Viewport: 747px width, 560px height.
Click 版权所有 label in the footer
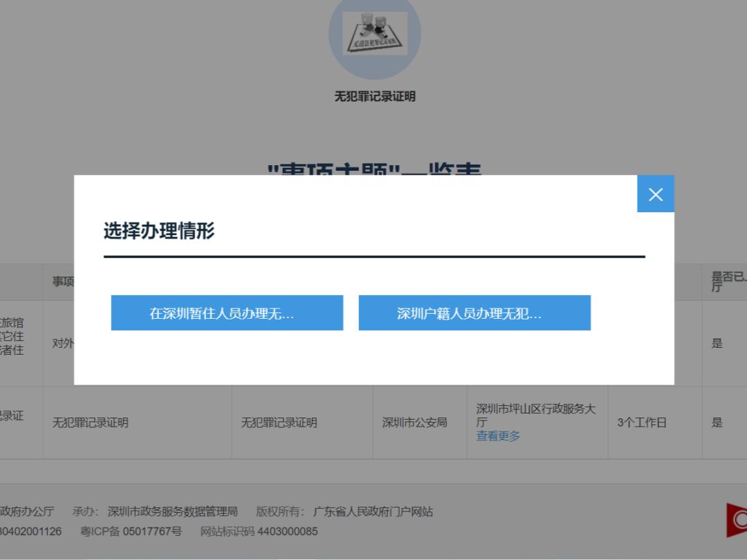(279, 512)
